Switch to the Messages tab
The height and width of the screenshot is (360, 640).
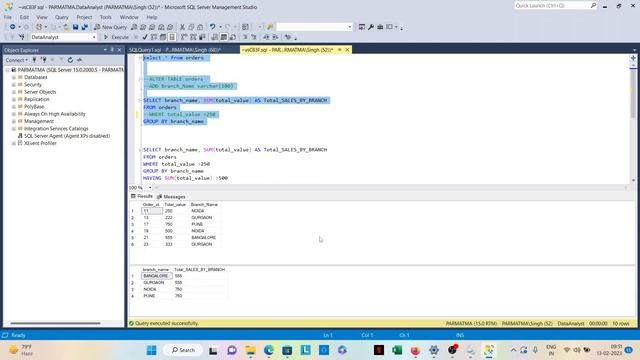pyautogui.click(x=171, y=197)
